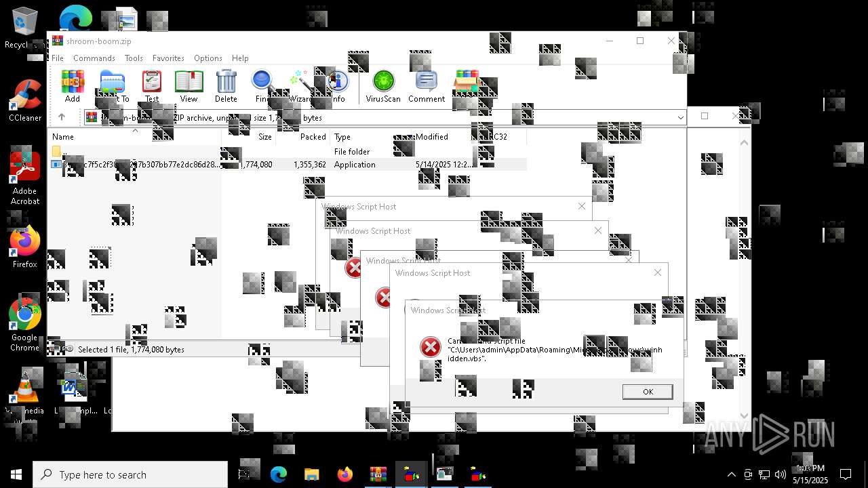Open the Tools menu
Viewport: 868px width, 488px height.
134,58
